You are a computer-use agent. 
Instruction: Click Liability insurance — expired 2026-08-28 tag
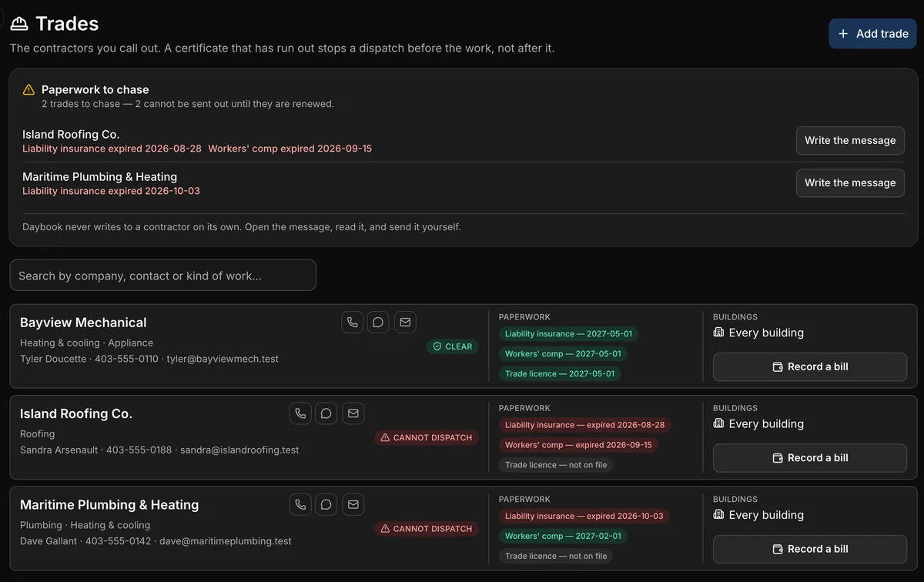point(584,425)
